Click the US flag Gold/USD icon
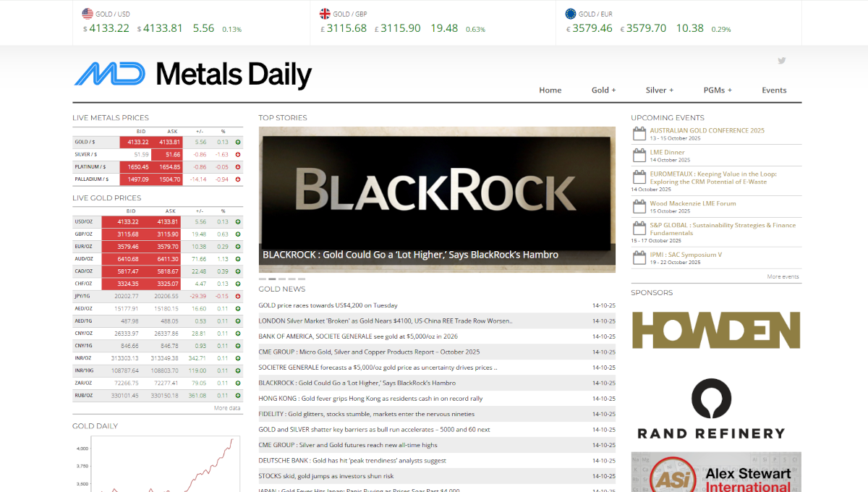The height and width of the screenshot is (492, 868). [88, 13]
